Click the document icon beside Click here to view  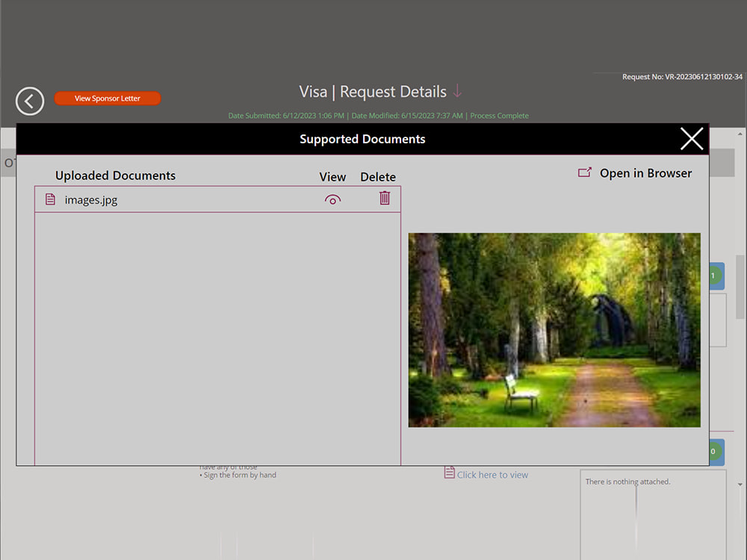pyautogui.click(x=449, y=473)
